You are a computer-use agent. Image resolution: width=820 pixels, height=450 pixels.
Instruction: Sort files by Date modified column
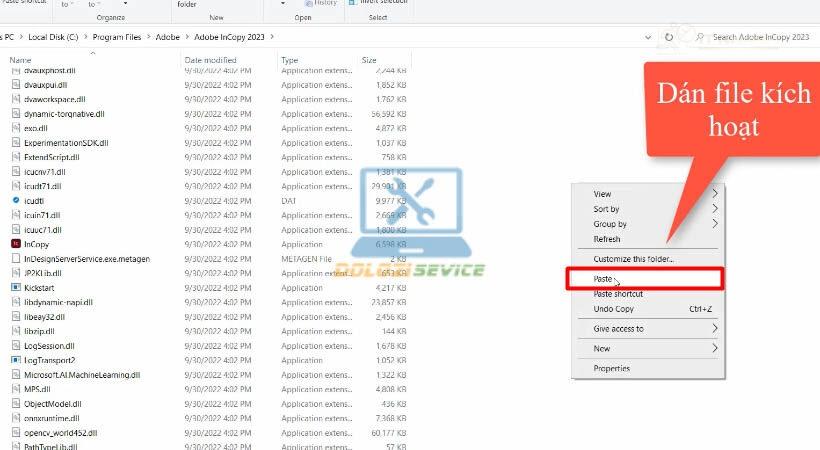[x=209, y=60]
